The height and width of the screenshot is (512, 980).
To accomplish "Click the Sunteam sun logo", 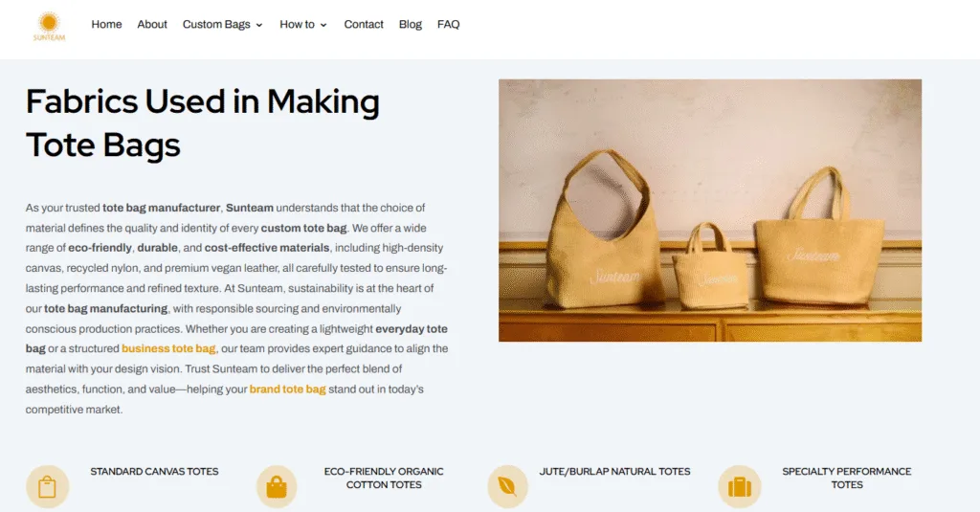I will (49, 26).
